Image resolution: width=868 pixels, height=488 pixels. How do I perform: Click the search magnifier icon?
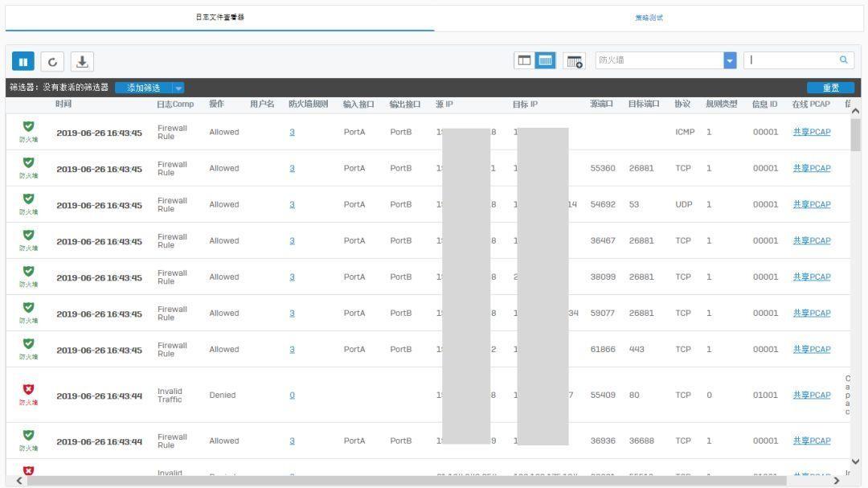click(x=844, y=59)
